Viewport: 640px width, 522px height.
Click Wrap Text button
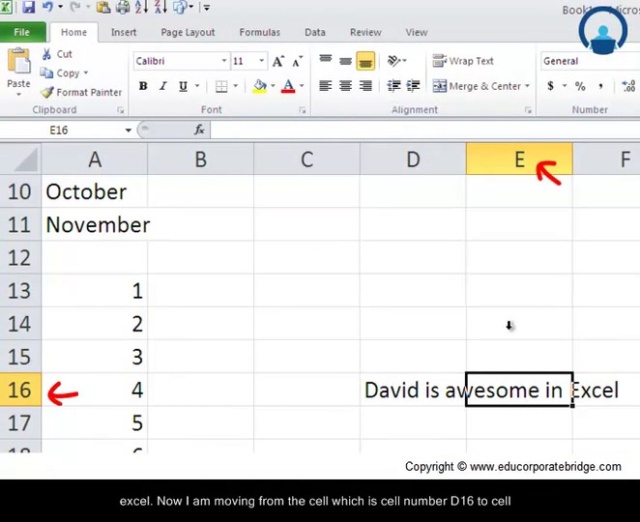(463, 61)
